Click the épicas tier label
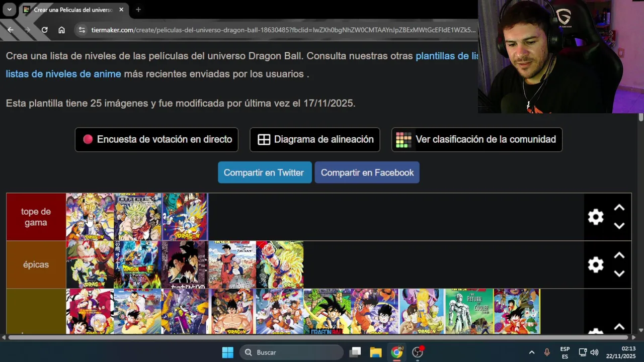The image size is (644, 362). click(36, 264)
